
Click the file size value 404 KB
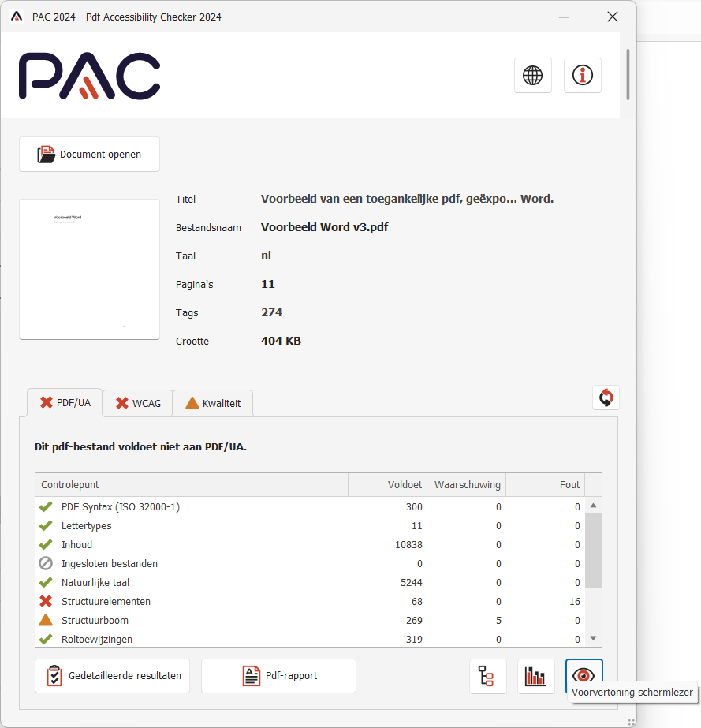click(x=281, y=341)
